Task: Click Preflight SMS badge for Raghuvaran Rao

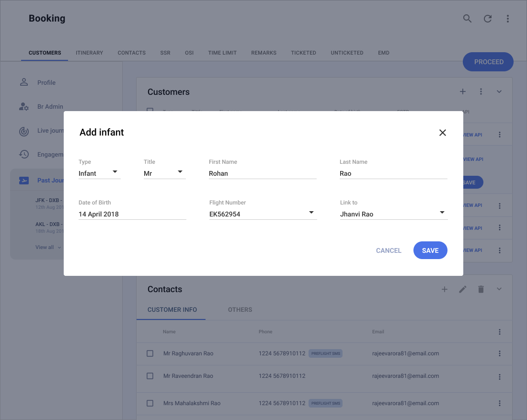Action: tap(326, 353)
